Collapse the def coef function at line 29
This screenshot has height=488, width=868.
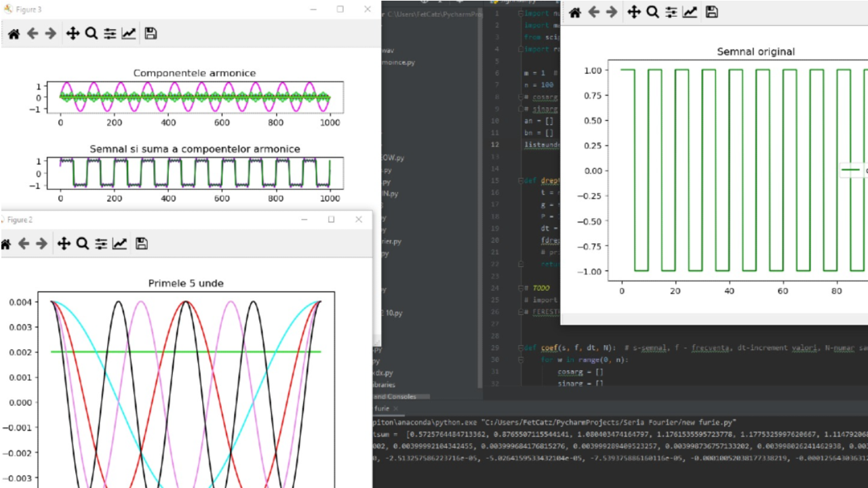click(519, 348)
